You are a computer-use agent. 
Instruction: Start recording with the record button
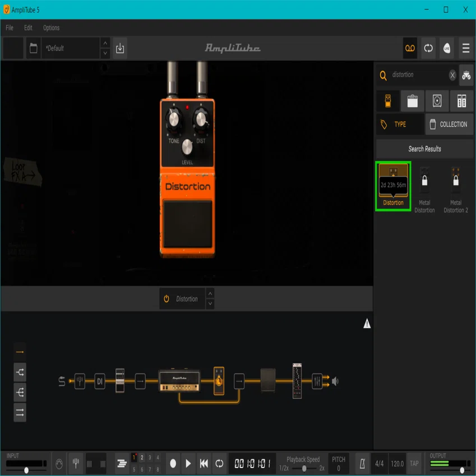click(x=173, y=463)
